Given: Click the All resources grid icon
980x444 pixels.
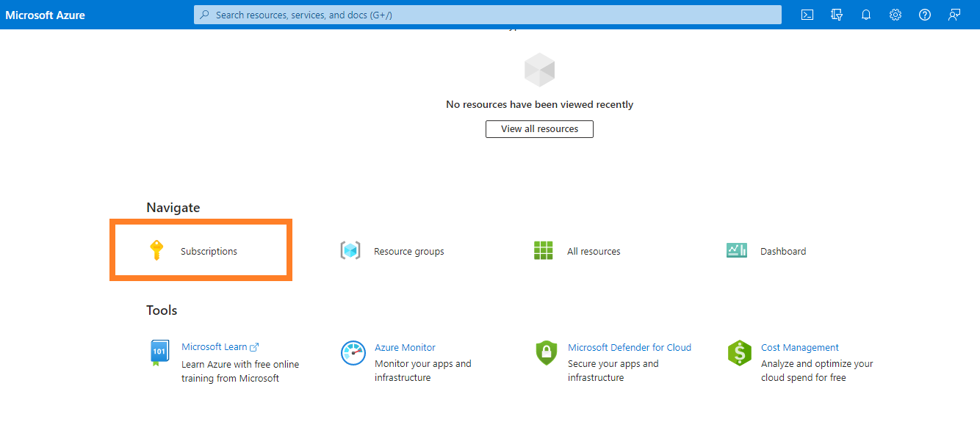Looking at the screenshot, I should pos(543,251).
